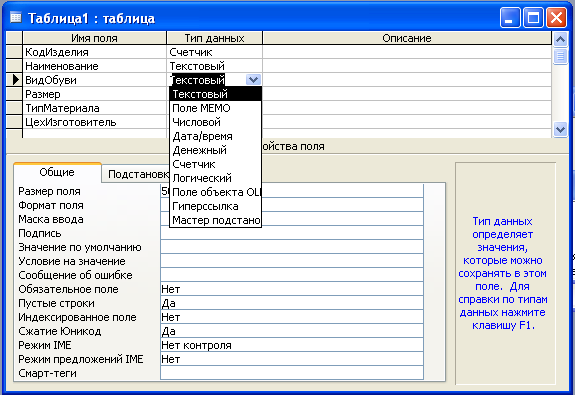Click the Текстовый type cell of Наименование
575x395 pixels.
pyautogui.click(x=215, y=66)
